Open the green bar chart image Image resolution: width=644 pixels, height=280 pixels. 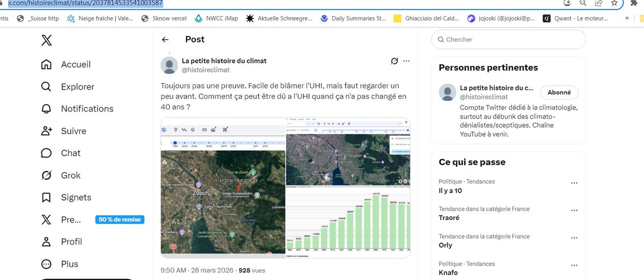pyautogui.click(x=348, y=222)
